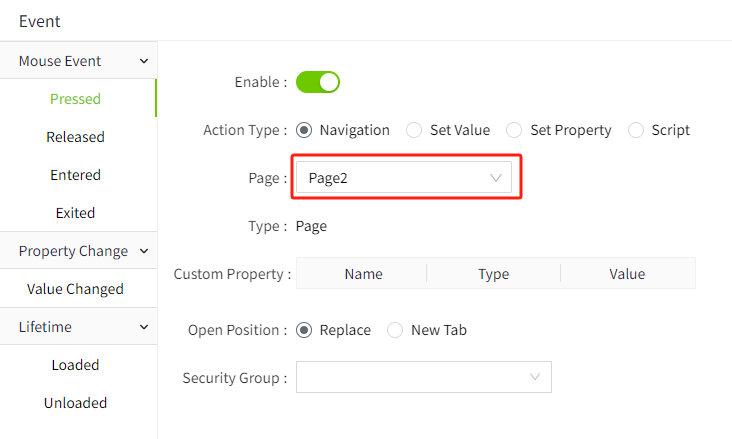Select the Set Property radio button
Image resolution: width=732 pixels, height=439 pixels.
(x=514, y=130)
